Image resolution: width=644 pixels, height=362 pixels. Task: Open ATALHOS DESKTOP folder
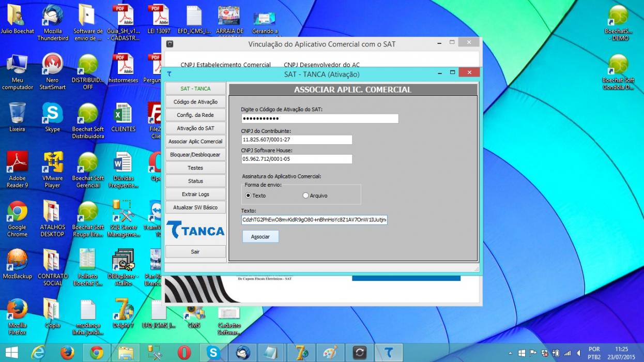[53, 219]
